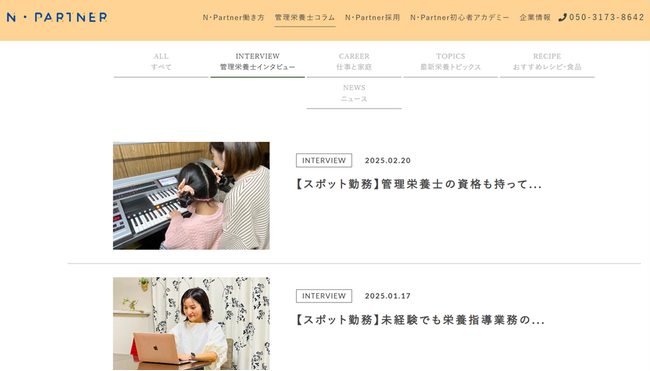Screen dimensions: 650x371
Task: Open the 企業情報 menu item
Action: coord(535,17)
